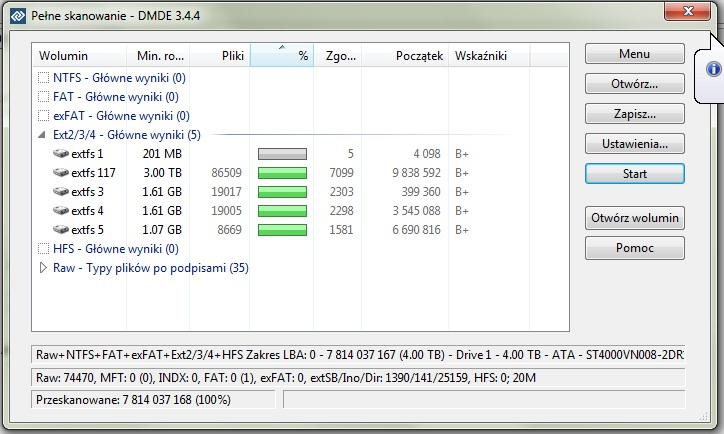Select the HFS - Główne wyniki (0) label
This screenshot has width=724, height=434.
coord(115,248)
